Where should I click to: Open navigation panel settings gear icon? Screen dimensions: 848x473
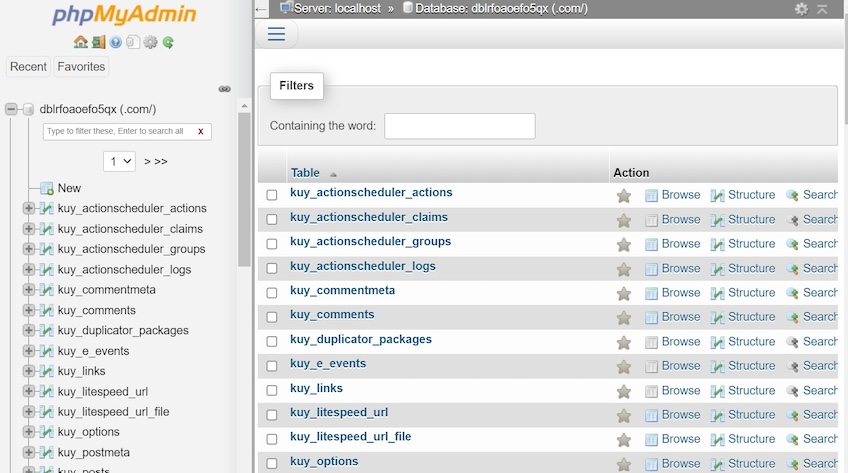click(150, 42)
